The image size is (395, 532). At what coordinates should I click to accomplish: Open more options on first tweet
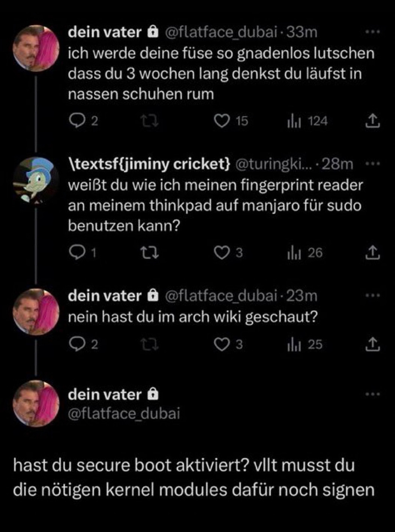(x=372, y=32)
